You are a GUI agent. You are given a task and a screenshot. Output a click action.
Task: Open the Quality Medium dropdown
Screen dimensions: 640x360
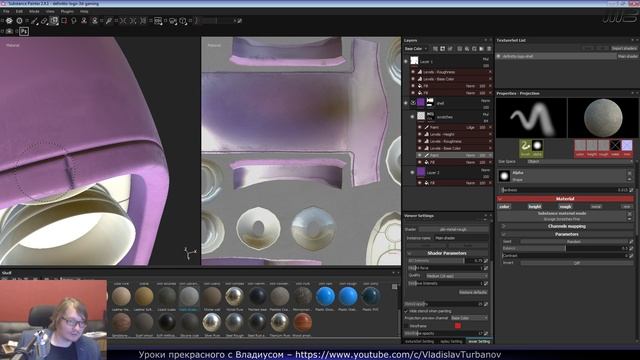456,276
